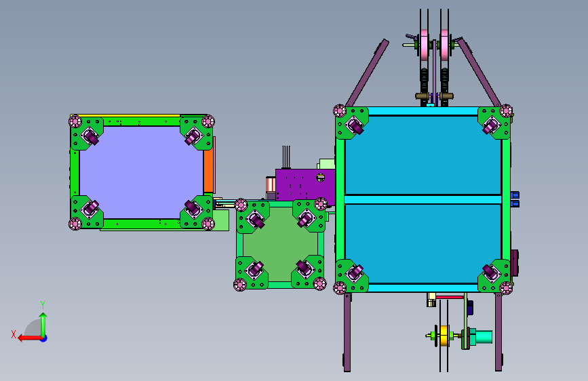This screenshot has height=381, width=588.
Task: Select the yellow strip atop the left frame
Action: point(125,116)
